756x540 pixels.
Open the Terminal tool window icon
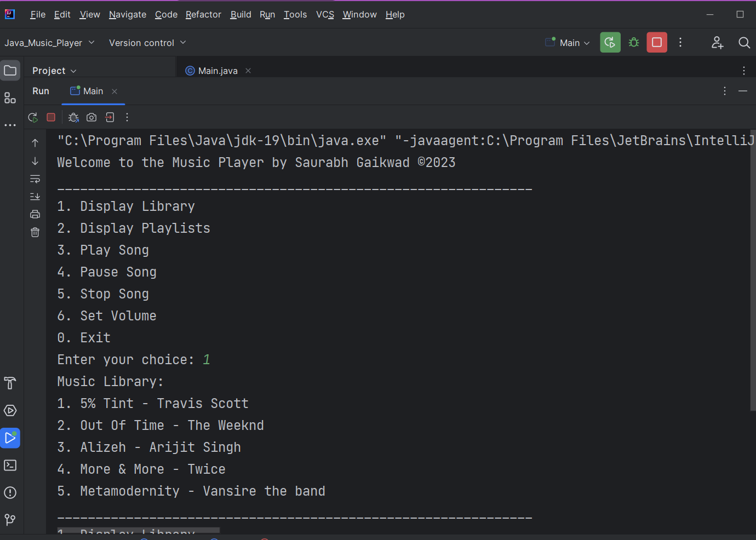[x=10, y=465]
